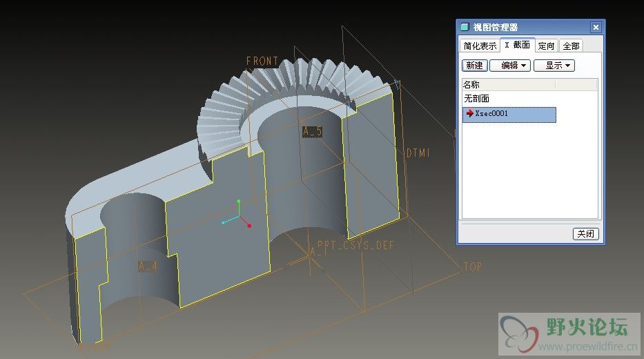Select the Xsec0001 cross-section row
The width and height of the screenshot is (644, 359).
(x=509, y=115)
